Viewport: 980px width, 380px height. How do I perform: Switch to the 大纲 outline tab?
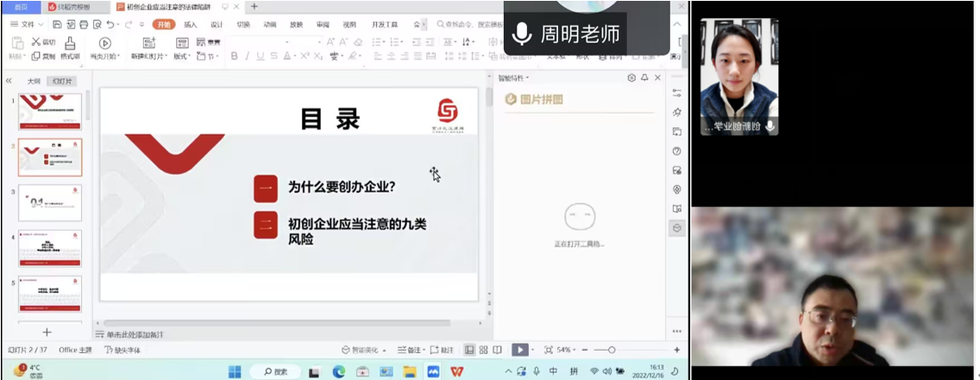pyautogui.click(x=34, y=81)
